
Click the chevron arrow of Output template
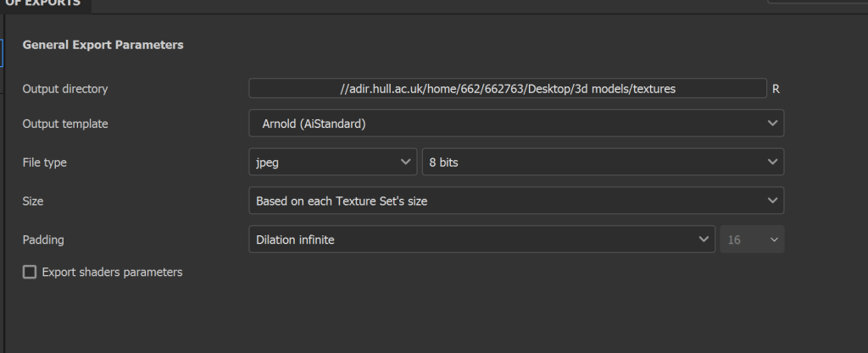pyautogui.click(x=773, y=124)
